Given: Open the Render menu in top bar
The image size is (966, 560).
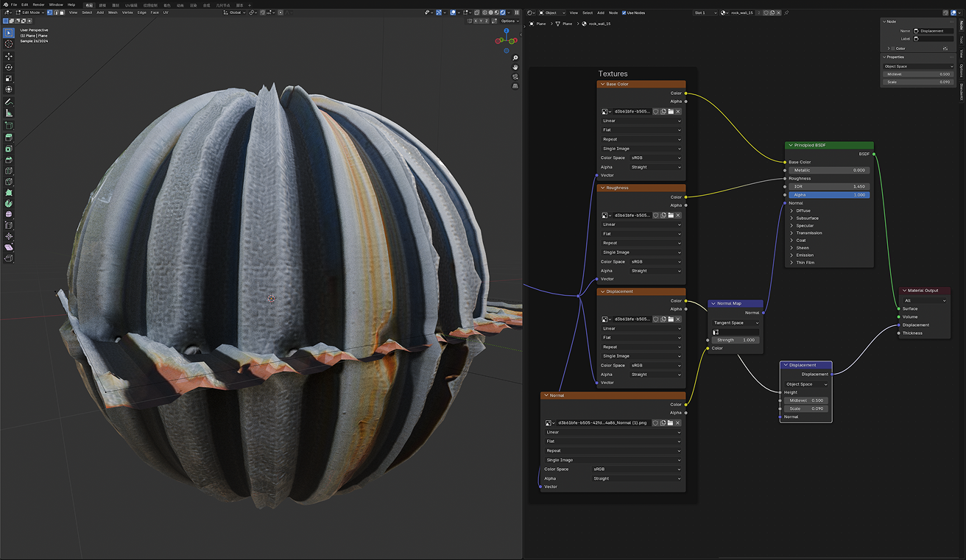Looking at the screenshot, I should (38, 4).
